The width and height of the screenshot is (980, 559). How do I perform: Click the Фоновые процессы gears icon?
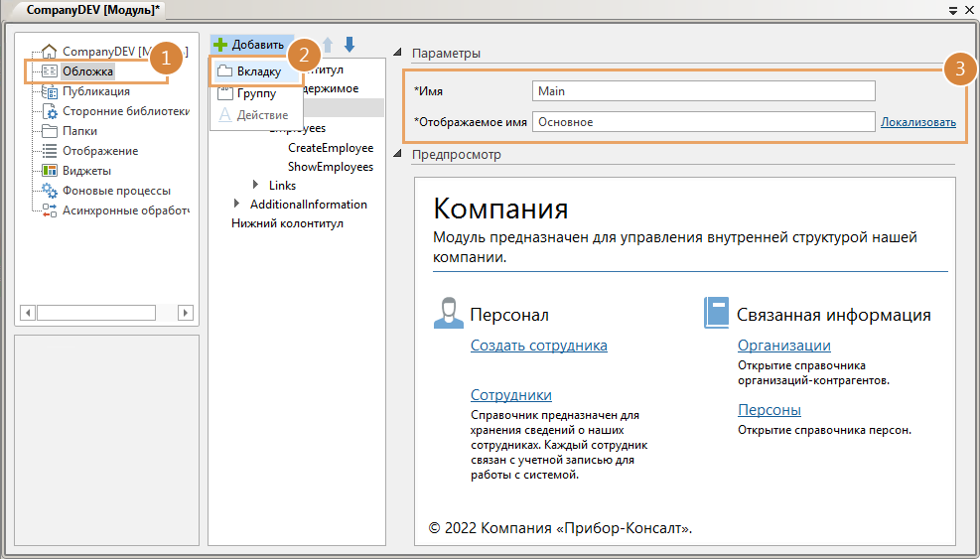tap(50, 191)
